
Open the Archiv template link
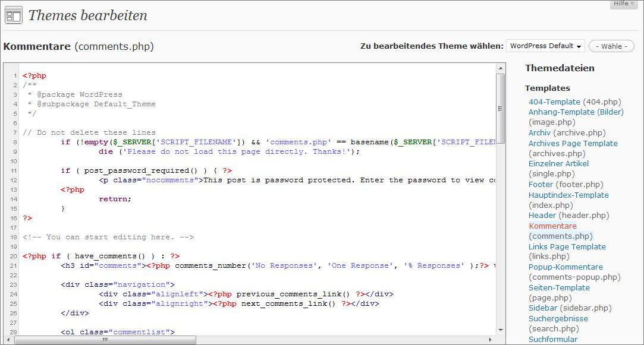(x=539, y=132)
